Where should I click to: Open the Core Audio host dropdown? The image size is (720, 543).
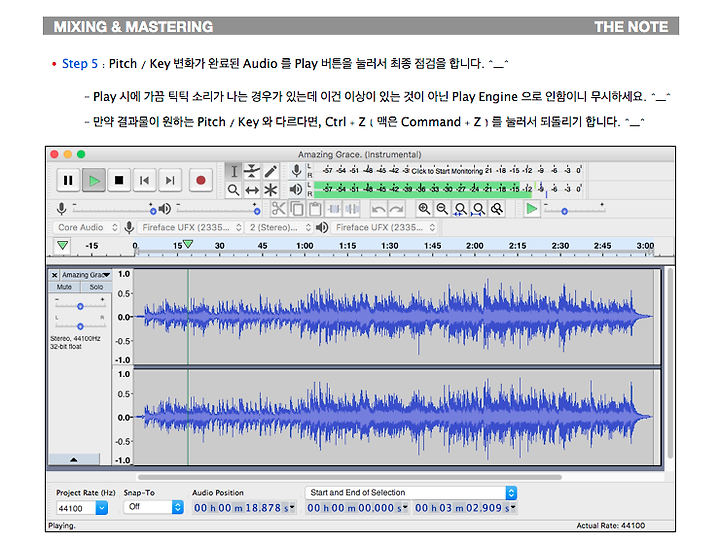pyautogui.click(x=87, y=227)
